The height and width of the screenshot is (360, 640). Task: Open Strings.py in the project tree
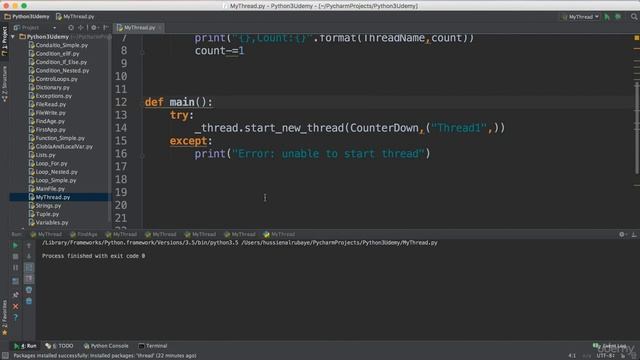(x=45, y=206)
